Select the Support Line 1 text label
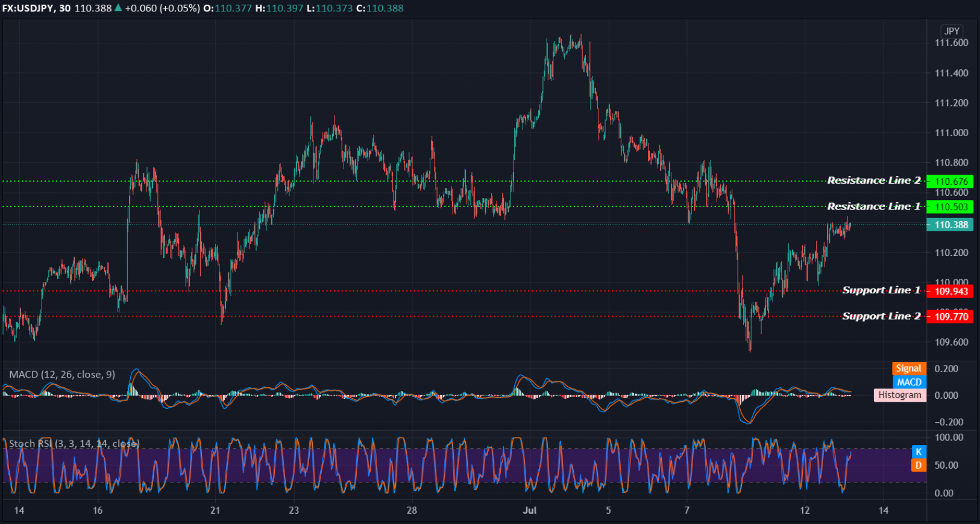 [x=882, y=290]
